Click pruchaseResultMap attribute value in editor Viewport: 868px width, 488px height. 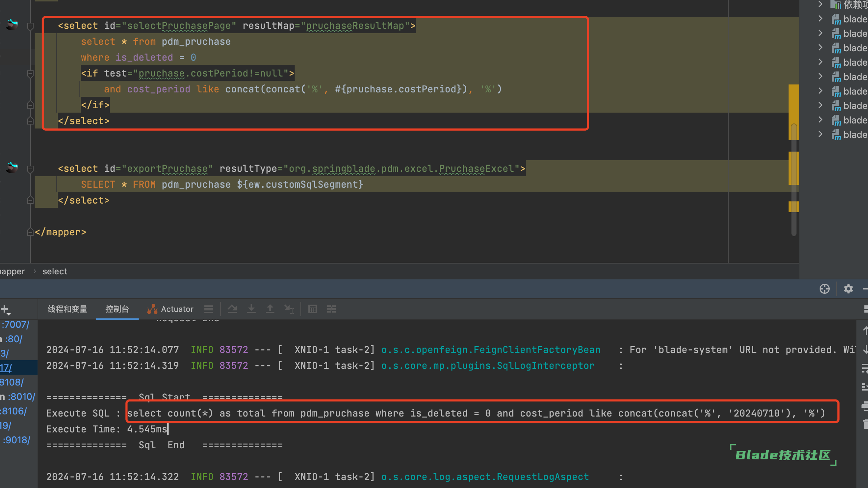click(355, 26)
